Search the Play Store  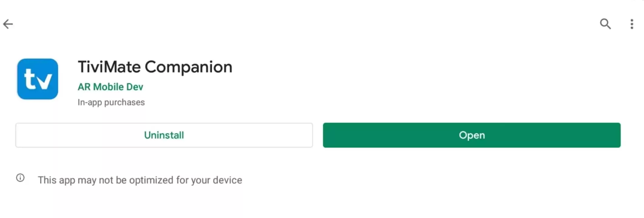(x=605, y=24)
